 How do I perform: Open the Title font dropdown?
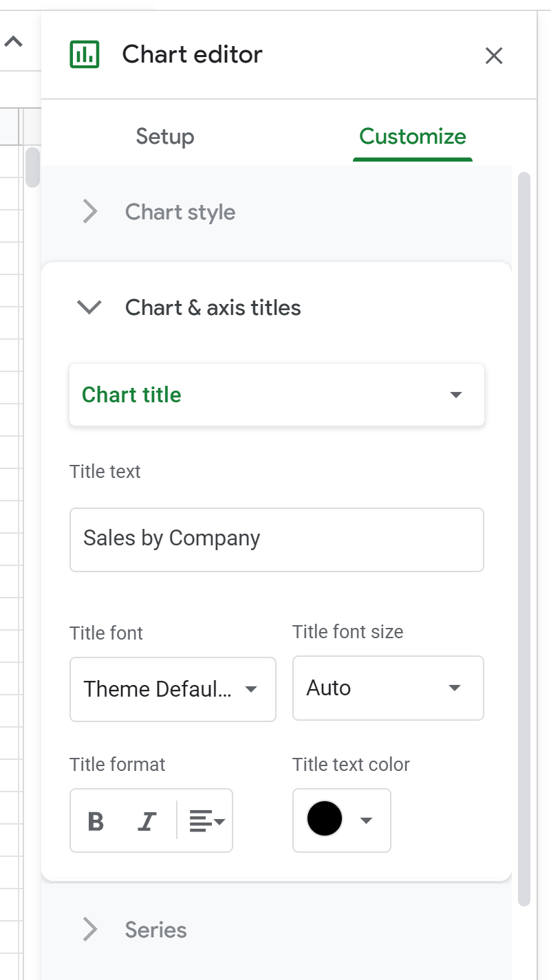click(x=173, y=689)
